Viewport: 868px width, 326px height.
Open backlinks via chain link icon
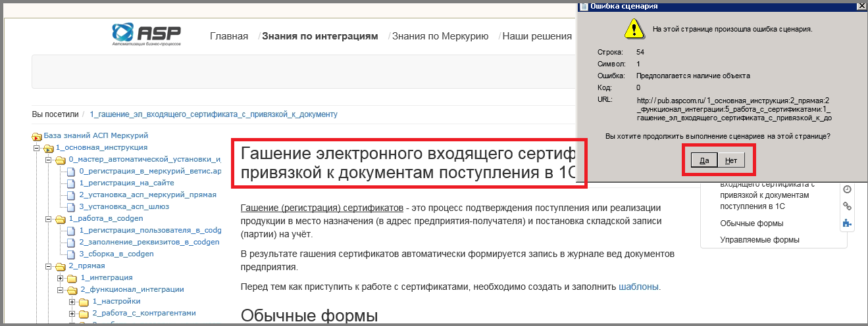(848, 206)
